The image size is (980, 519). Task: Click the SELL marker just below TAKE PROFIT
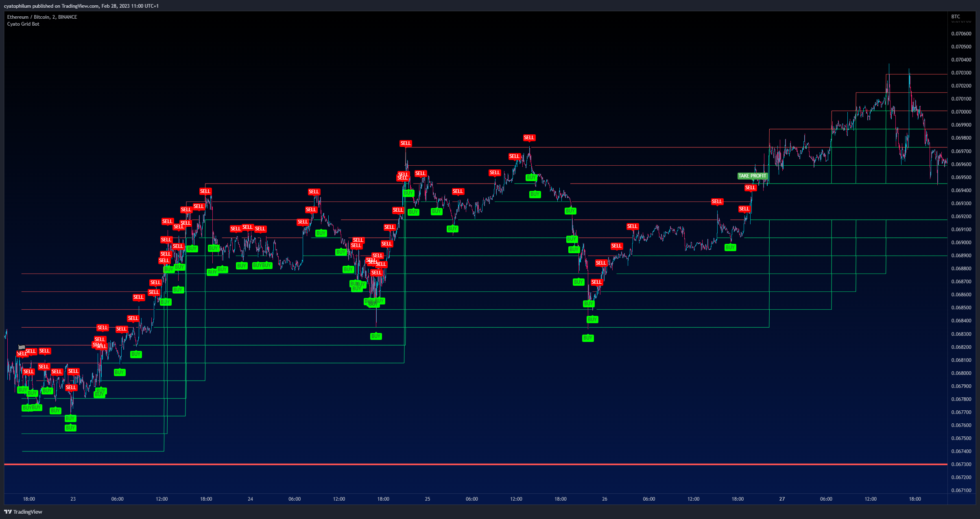(750, 188)
